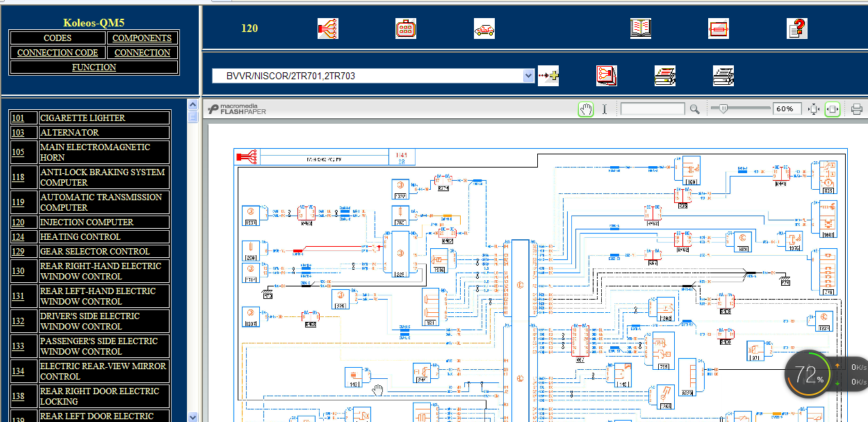Select the FlashPaper hand pan tool
The image size is (868, 422).
586,109
